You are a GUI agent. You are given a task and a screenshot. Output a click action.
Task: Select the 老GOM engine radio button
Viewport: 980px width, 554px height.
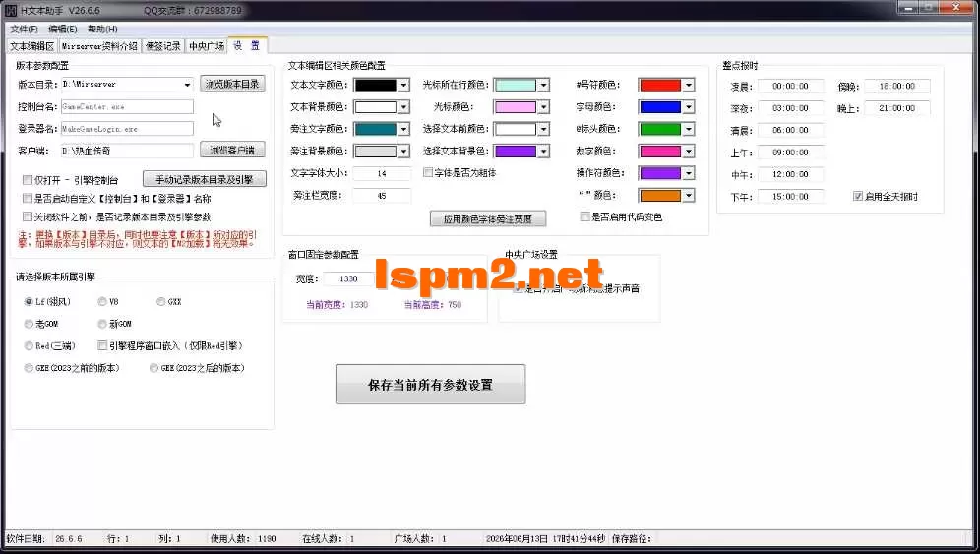pyautogui.click(x=29, y=324)
